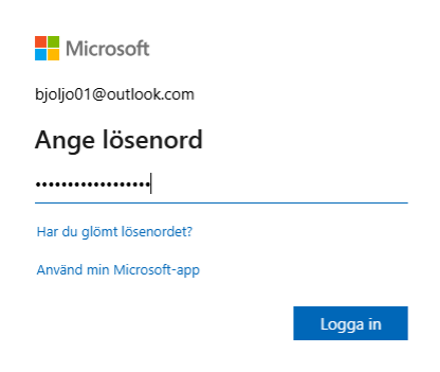Click the blue square in Microsoft logo
440x372 pixels.
40,55
